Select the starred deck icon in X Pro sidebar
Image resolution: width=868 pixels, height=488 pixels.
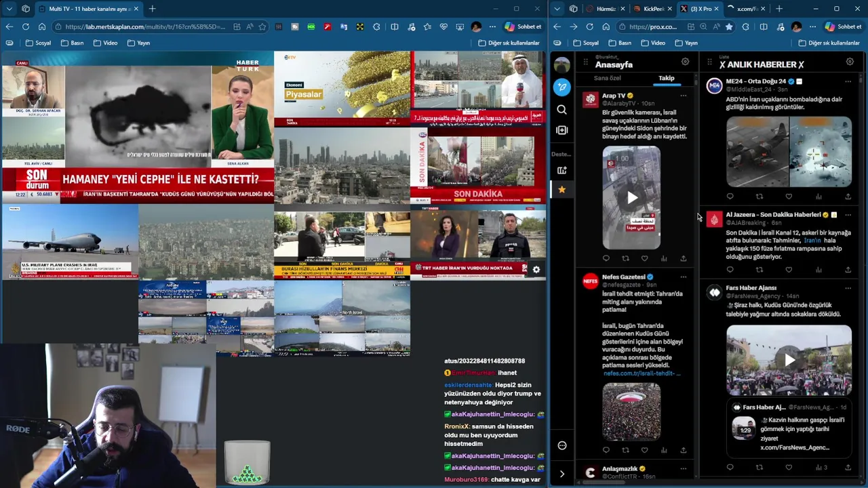[x=561, y=190]
